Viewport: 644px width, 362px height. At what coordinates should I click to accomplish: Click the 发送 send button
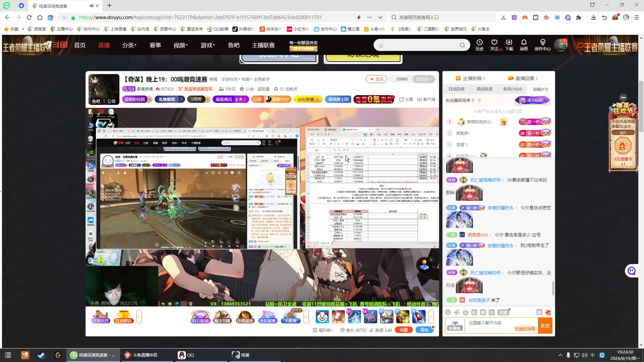tap(545, 325)
